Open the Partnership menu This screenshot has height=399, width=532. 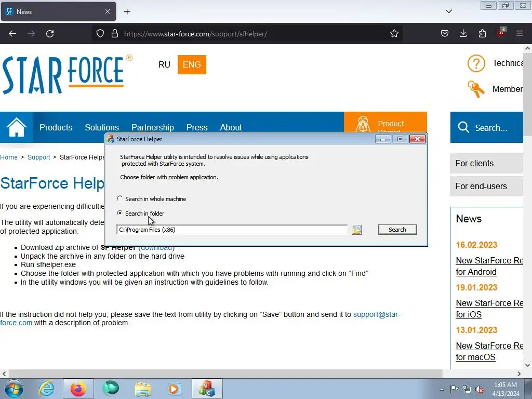click(x=153, y=127)
